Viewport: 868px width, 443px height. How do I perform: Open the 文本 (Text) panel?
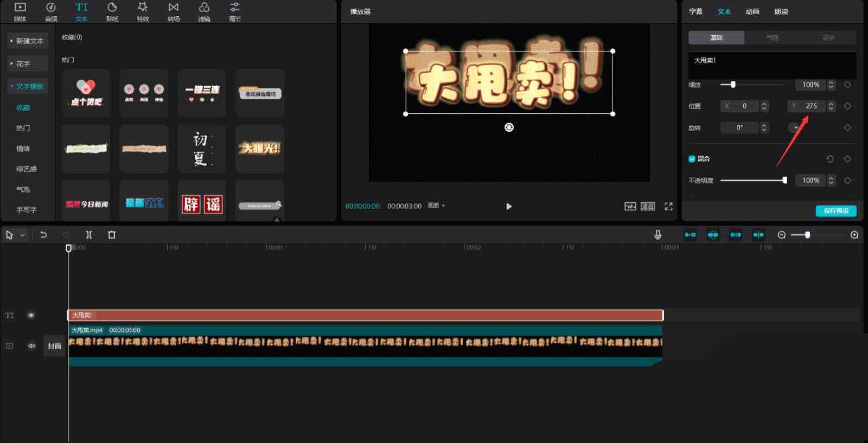point(81,11)
